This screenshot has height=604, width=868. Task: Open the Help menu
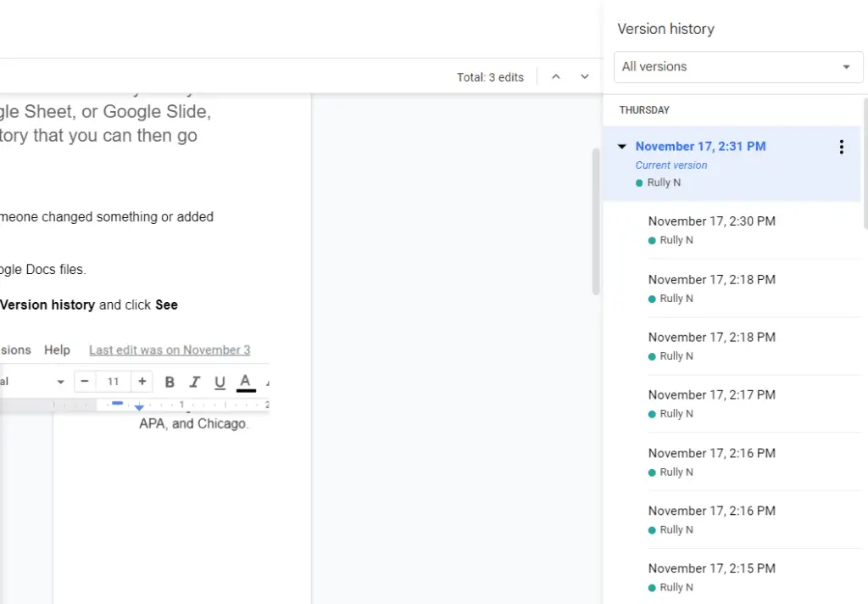click(x=57, y=350)
